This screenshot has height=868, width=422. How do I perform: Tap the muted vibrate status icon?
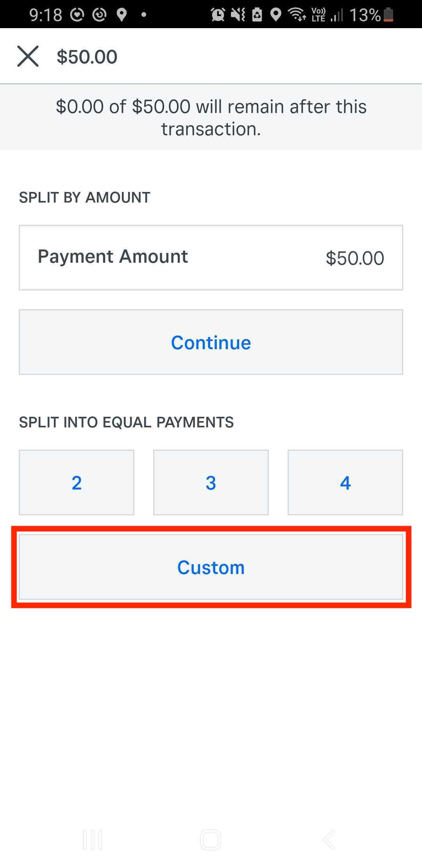click(x=238, y=15)
